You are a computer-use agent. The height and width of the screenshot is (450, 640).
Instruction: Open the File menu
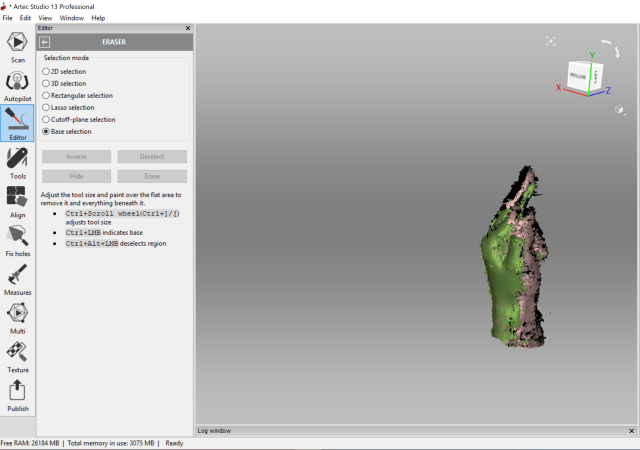(x=8, y=18)
